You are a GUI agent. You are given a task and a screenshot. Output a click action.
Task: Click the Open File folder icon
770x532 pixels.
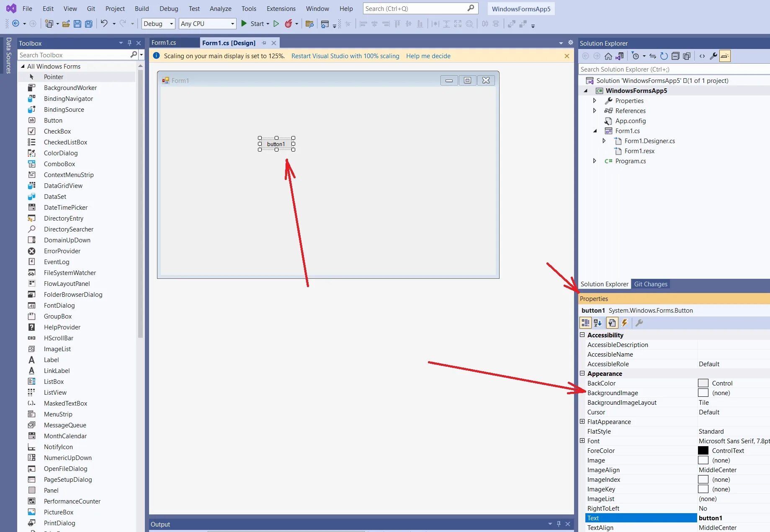pos(66,24)
